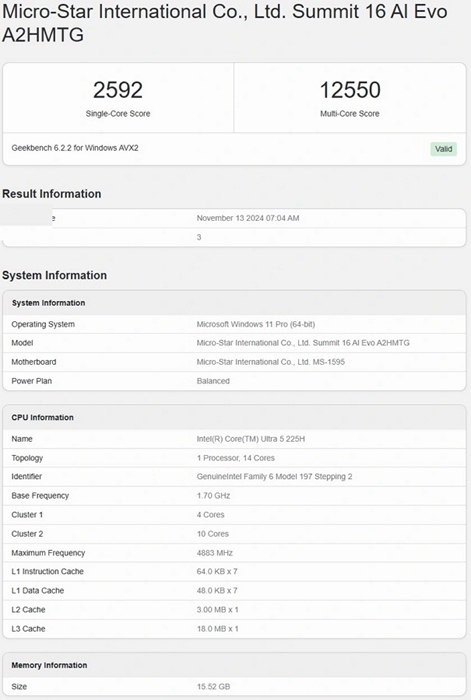
Task: Click the L1 Data Cache label
Action: coord(38,590)
